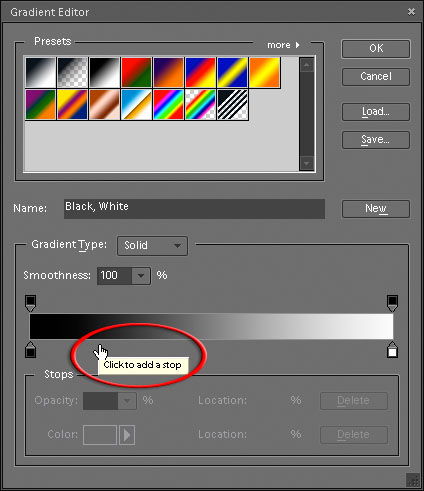Click the Name field showing Black, White
The image size is (424, 491).
point(194,209)
